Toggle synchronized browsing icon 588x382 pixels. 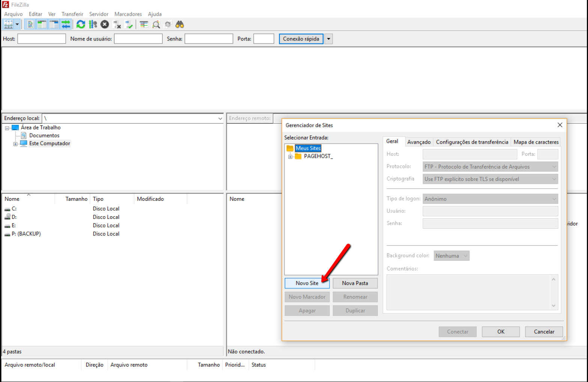pyautogui.click(x=168, y=24)
